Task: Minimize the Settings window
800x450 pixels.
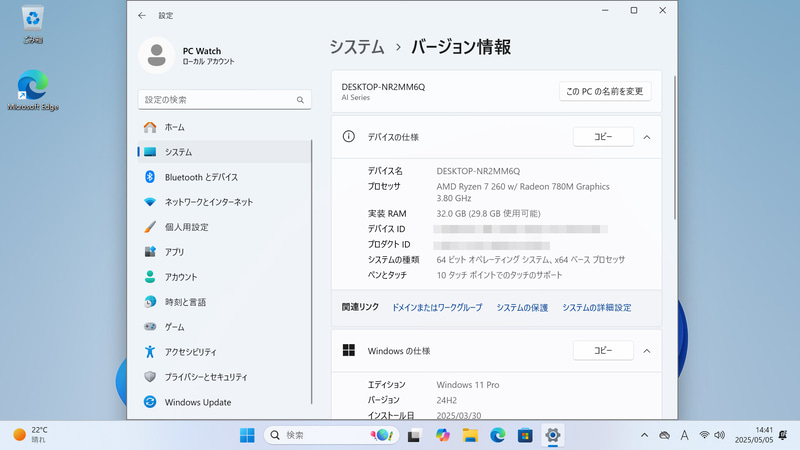Action: click(x=605, y=10)
